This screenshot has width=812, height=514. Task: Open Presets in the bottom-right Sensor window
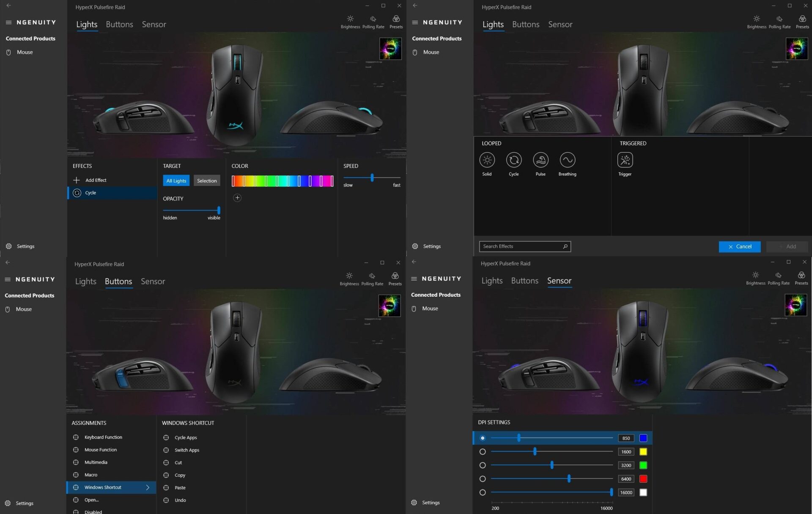pyautogui.click(x=801, y=278)
